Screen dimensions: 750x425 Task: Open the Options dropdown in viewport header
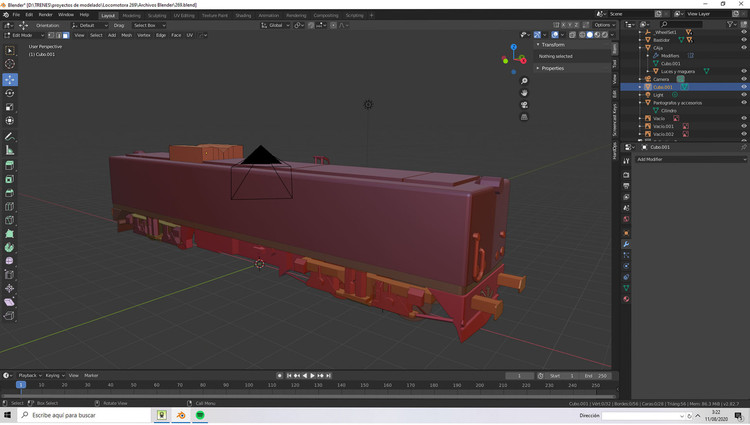[x=604, y=25]
